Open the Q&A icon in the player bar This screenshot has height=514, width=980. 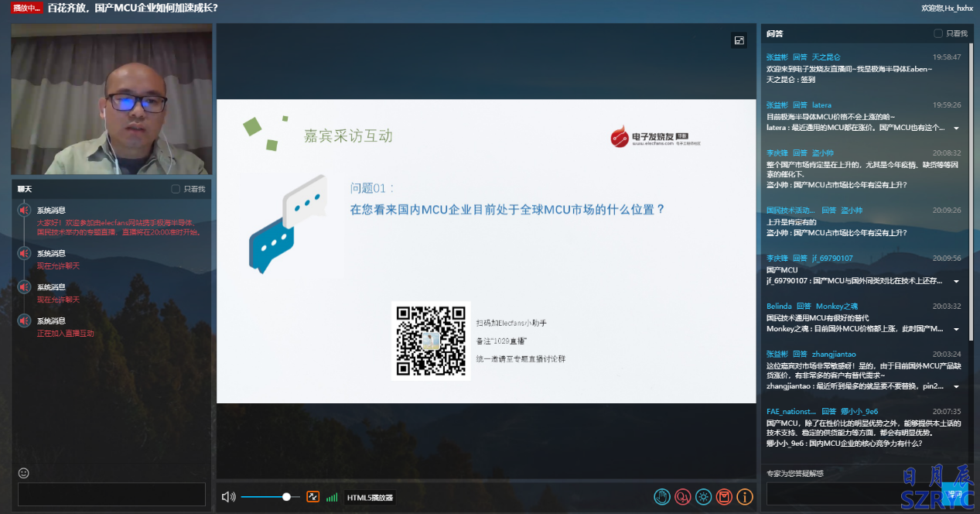(682, 497)
